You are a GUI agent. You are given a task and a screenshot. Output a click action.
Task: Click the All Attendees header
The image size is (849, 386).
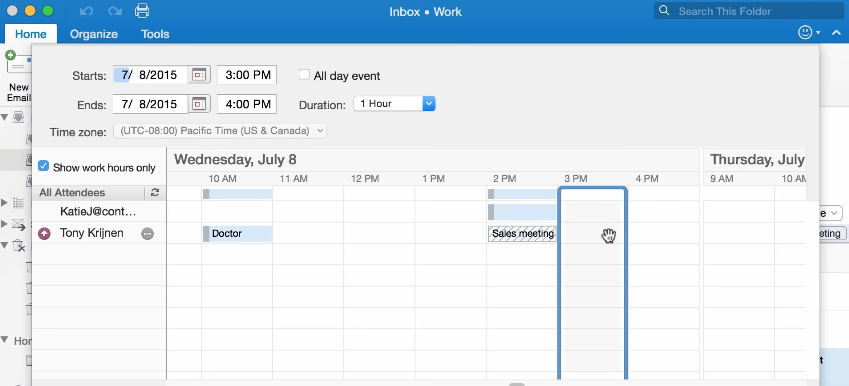tap(73, 192)
